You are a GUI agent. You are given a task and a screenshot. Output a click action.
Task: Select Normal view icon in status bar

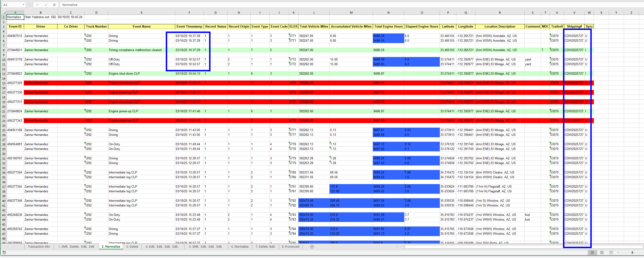(x=592, y=253)
